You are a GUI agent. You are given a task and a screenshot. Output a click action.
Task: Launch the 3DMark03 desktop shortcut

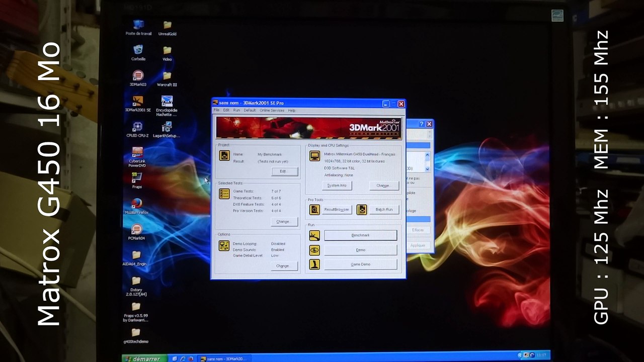[138, 78]
